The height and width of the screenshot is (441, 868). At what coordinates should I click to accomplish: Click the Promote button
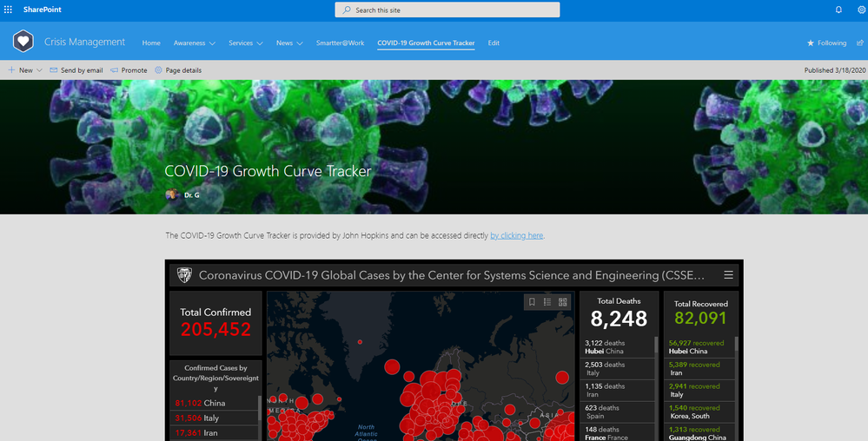pos(129,70)
